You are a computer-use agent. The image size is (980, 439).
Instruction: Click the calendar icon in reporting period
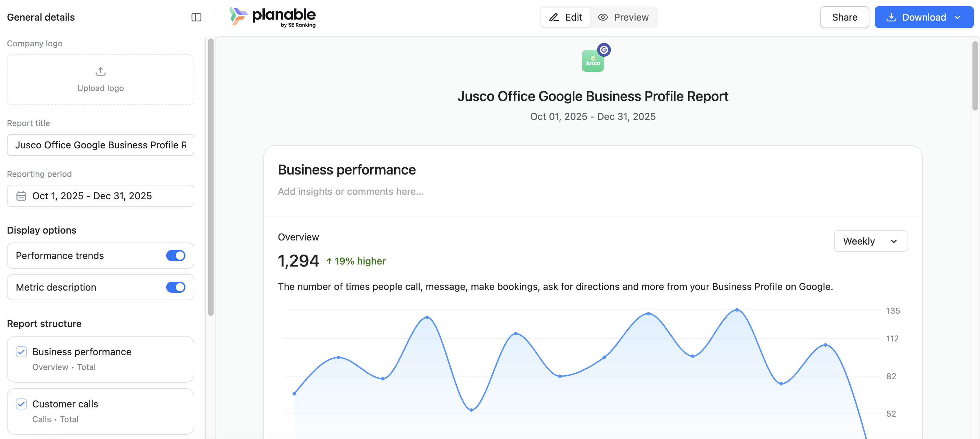pos(21,196)
